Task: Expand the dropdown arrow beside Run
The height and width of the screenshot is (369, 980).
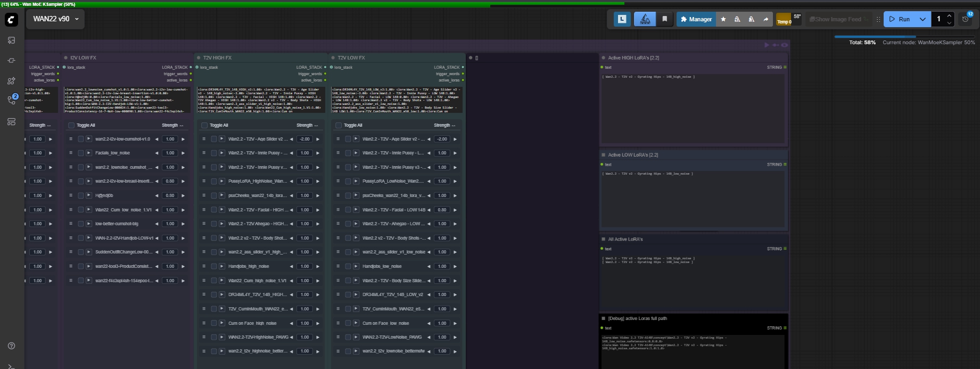Action: click(923, 19)
